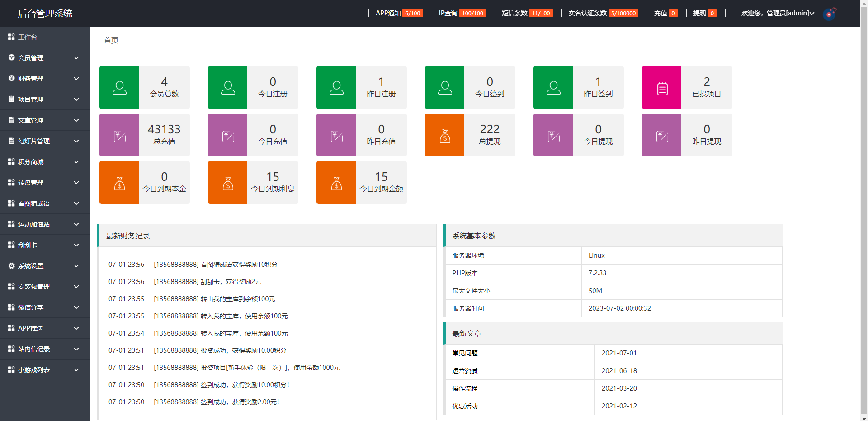The width and height of the screenshot is (868, 421).
Task: Click the APP通知 6/100 counter
Action: (x=399, y=14)
